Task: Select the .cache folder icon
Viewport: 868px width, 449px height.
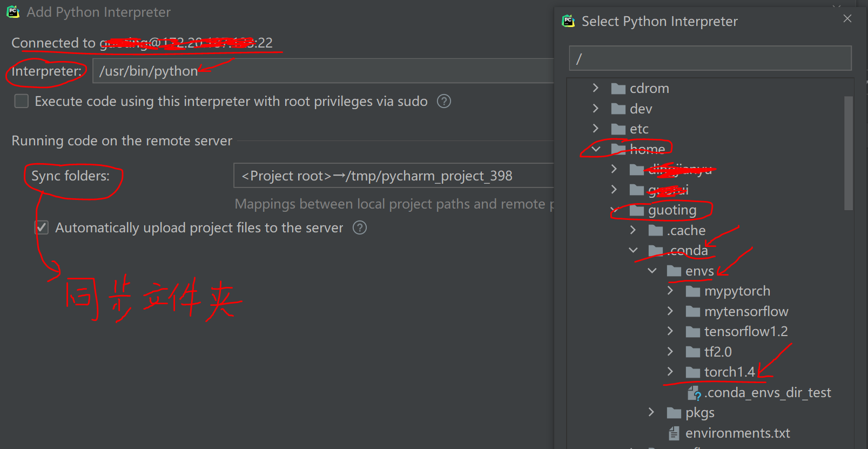Action: (x=656, y=231)
